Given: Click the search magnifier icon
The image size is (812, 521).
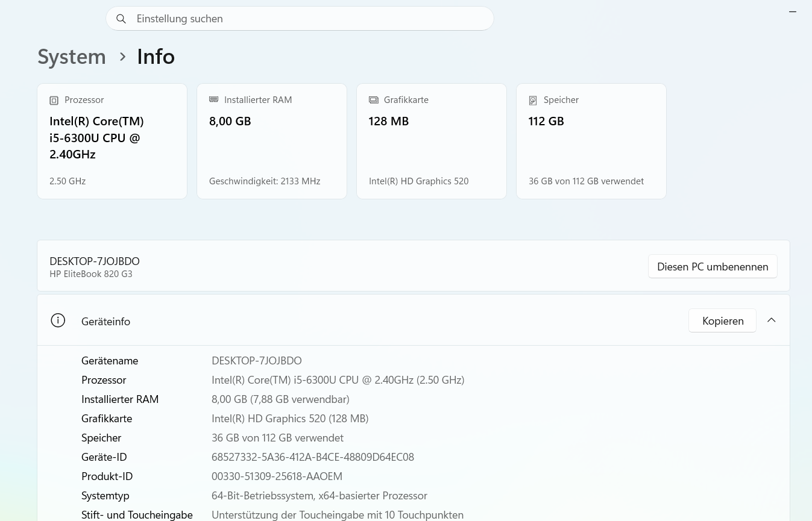Looking at the screenshot, I should pyautogui.click(x=121, y=19).
